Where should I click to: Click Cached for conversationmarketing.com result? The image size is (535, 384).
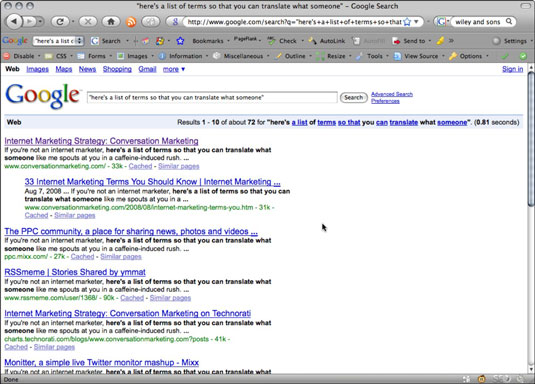click(x=140, y=166)
